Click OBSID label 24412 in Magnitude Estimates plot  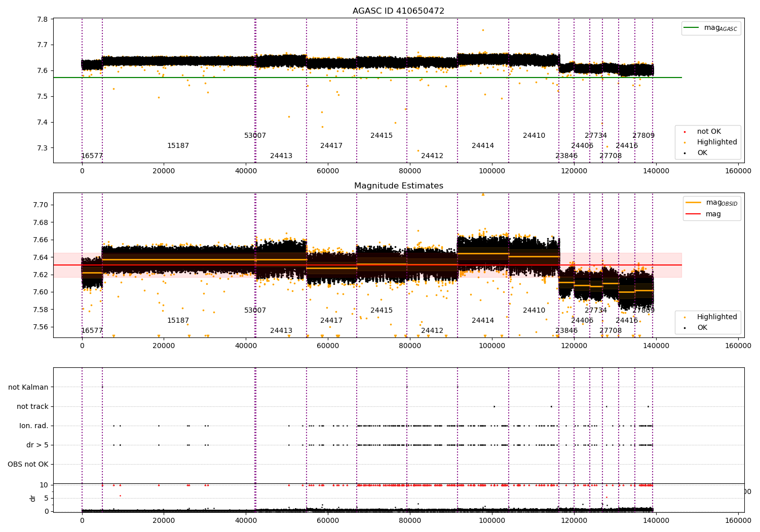click(x=432, y=331)
